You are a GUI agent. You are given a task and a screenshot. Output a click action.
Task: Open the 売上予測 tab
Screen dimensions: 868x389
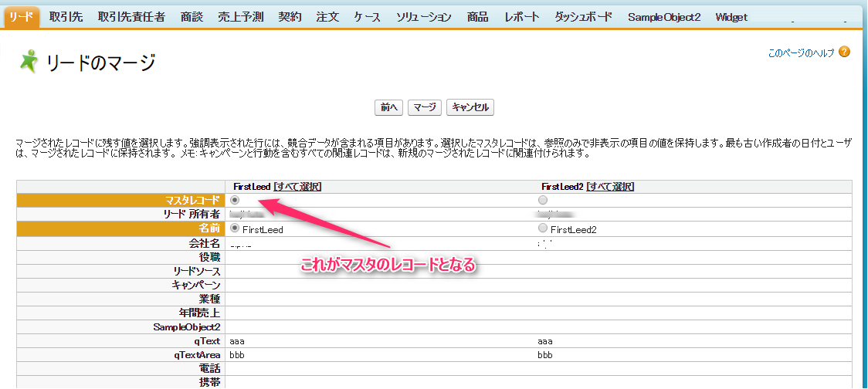pos(241,17)
